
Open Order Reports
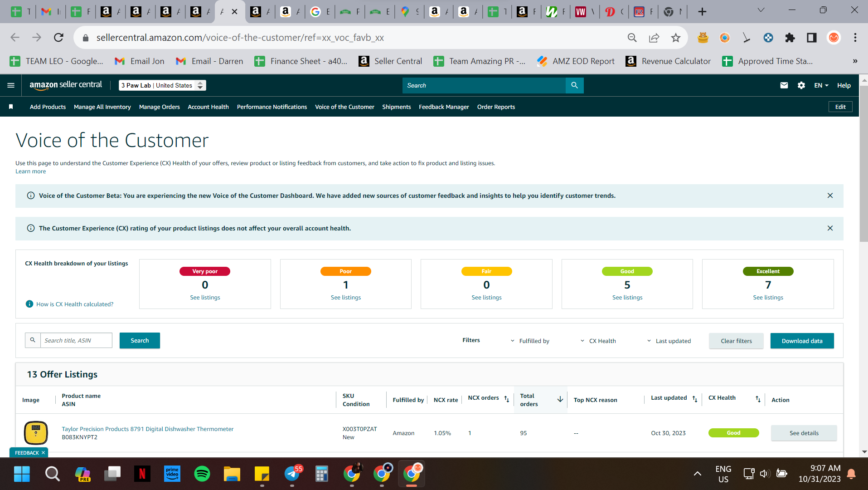(x=496, y=107)
